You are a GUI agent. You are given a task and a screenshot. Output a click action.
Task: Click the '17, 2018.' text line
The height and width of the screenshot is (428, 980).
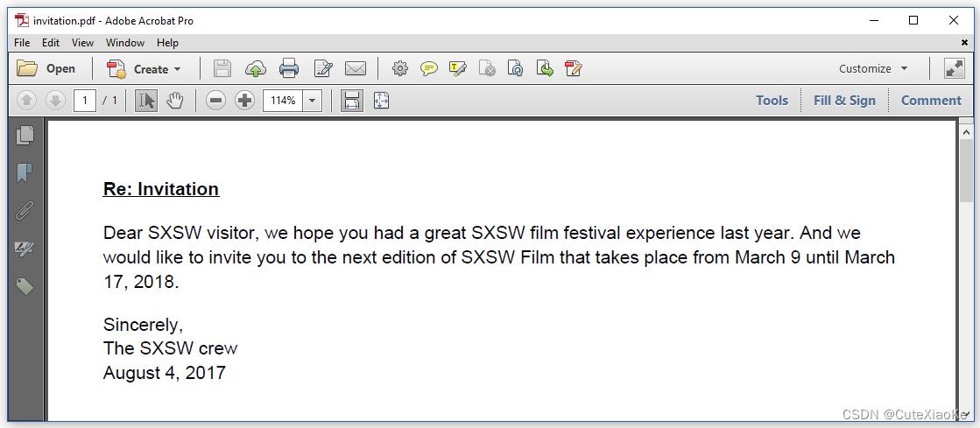point(141,282)
